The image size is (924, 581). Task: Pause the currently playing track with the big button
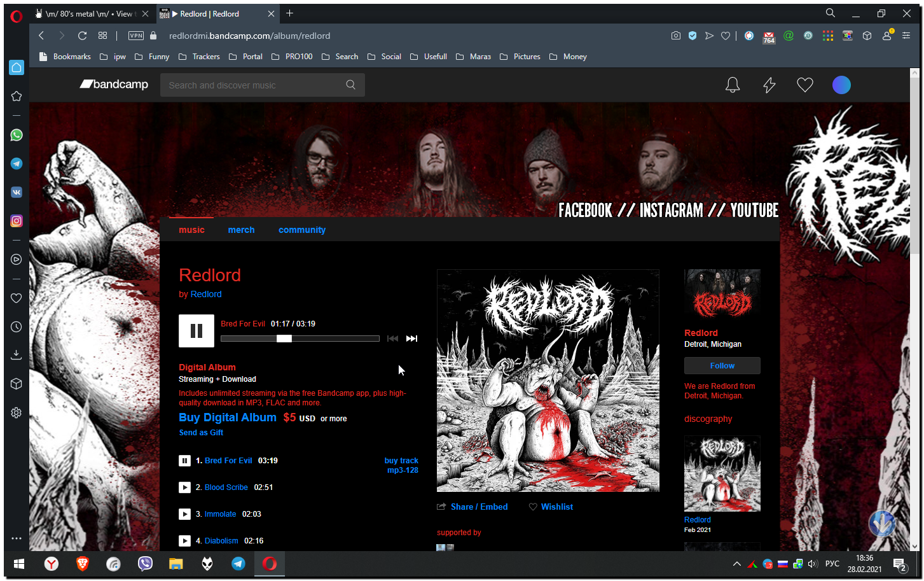click(x=197, y=331)
